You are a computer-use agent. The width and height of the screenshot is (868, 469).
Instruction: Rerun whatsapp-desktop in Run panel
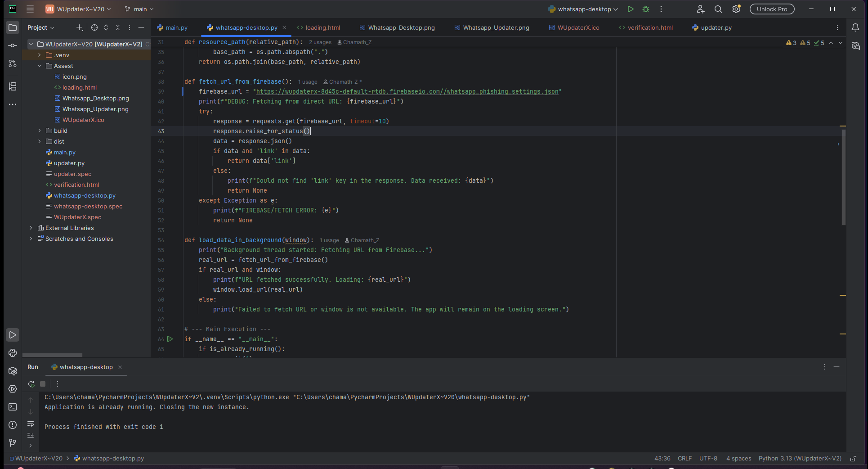31,384
